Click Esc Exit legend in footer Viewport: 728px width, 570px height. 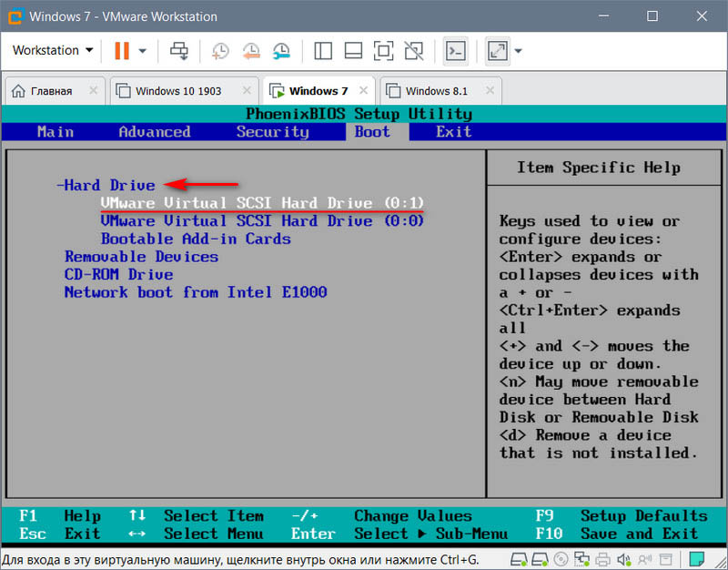[59, 534]
